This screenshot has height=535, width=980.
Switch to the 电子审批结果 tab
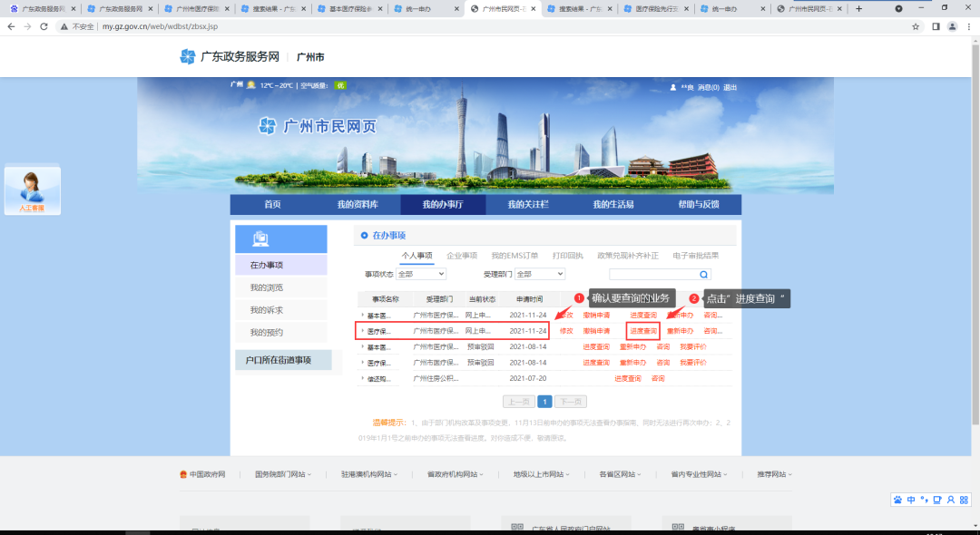[695, 256]
